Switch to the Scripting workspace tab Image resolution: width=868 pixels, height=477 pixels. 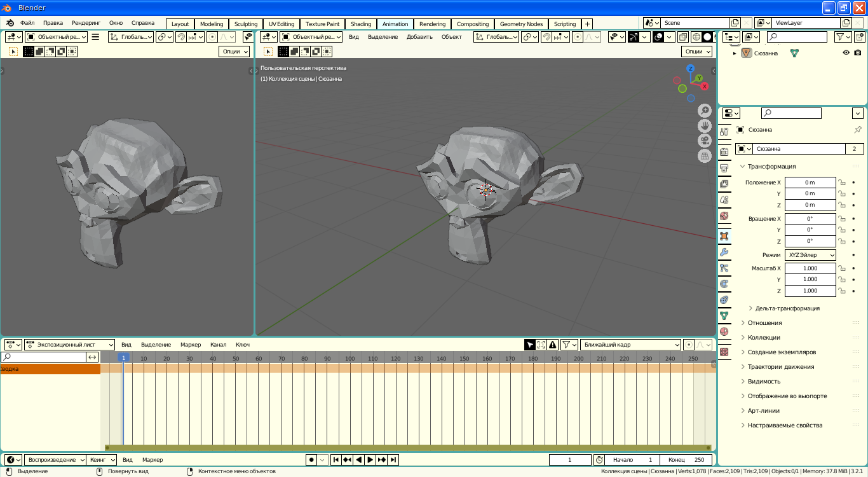pyautogui.click(x=565, y=24)
